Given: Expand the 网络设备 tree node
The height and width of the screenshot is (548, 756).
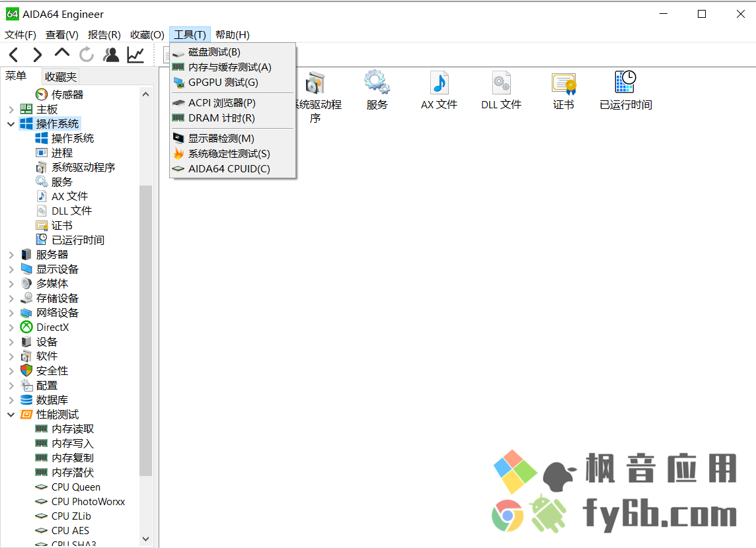Looking at the screenshot, I should click(11, 313).
